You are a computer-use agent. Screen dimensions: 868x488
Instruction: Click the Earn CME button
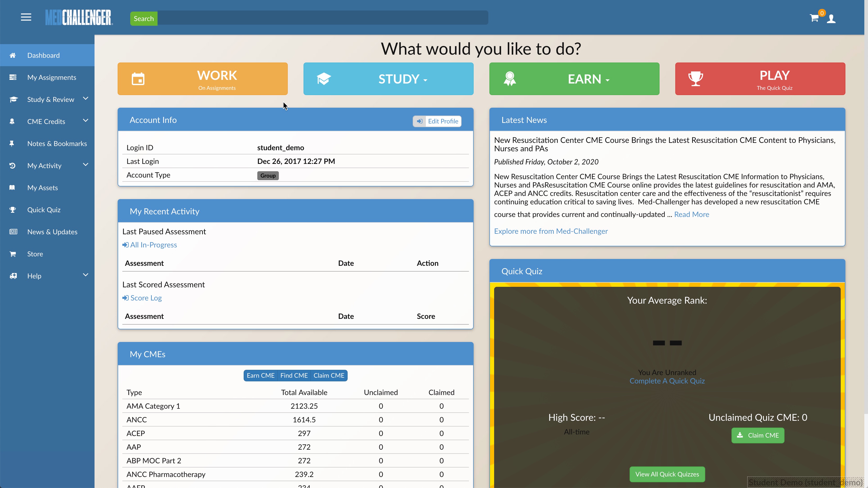(x=260, y=375)
